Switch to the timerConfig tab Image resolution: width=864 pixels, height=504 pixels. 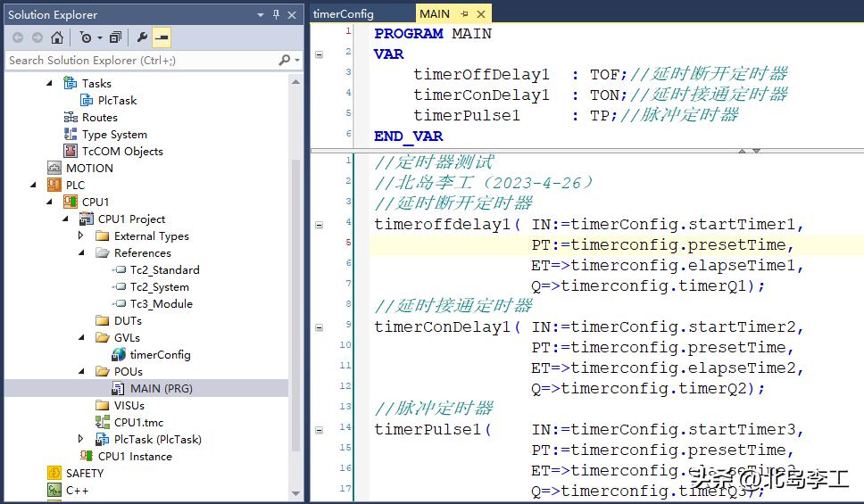tap(344, 14)
